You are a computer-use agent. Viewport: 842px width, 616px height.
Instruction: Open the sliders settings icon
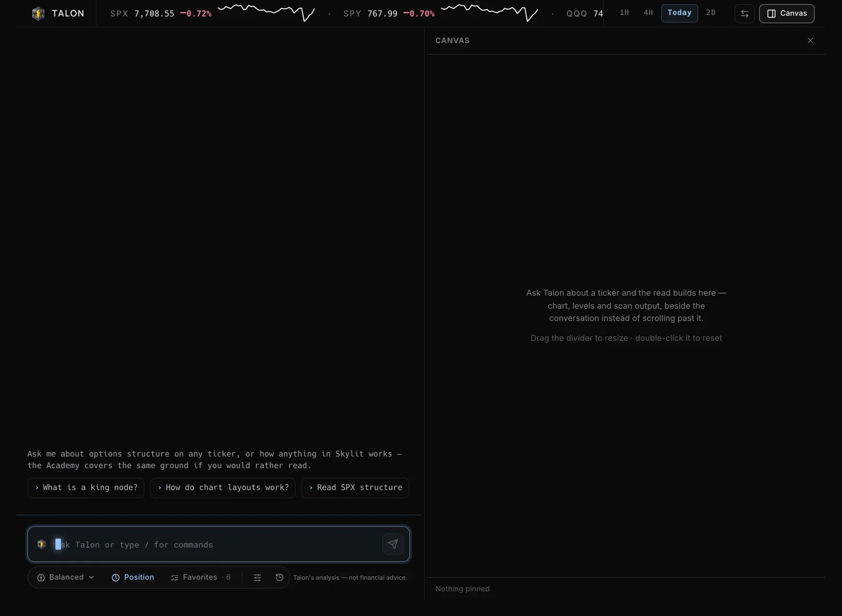(x=257, y=578)
